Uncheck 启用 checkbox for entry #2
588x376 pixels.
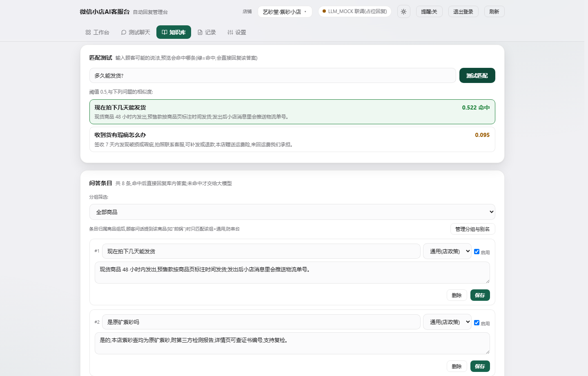point(477,322)
